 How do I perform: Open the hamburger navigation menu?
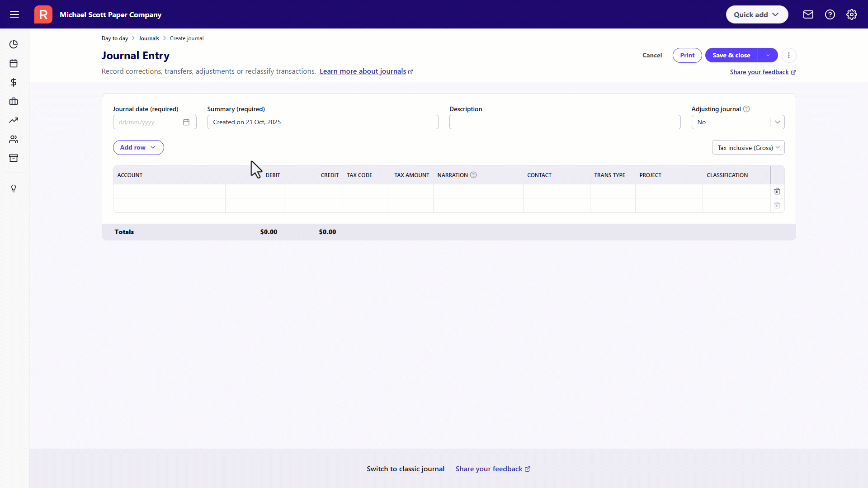tap(14, 14)
